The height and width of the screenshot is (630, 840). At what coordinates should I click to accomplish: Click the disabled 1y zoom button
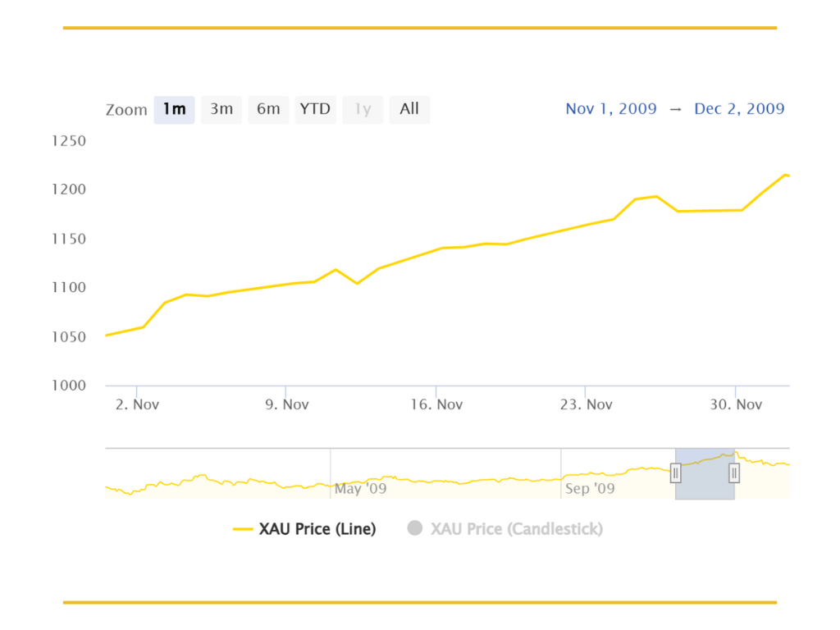coord(363,109)
